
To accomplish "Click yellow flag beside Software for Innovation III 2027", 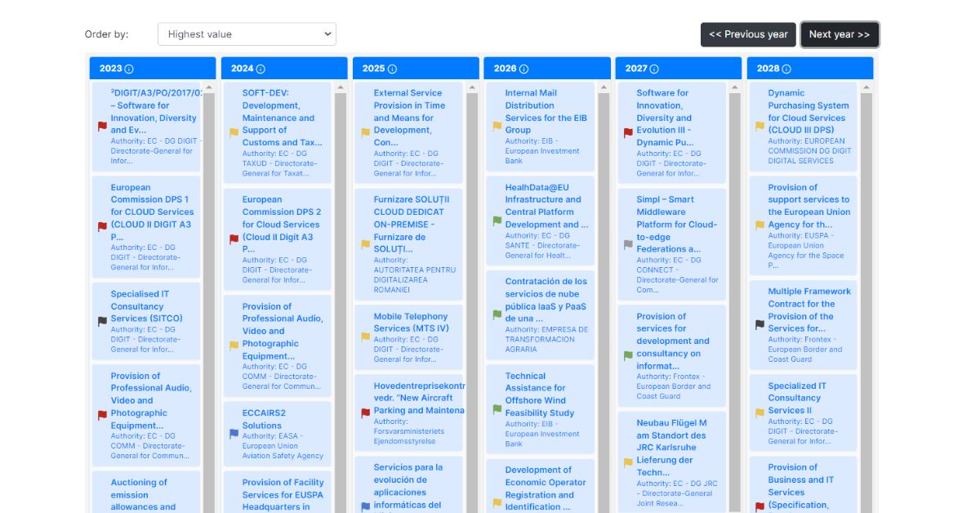I will [x=628, y=132].
